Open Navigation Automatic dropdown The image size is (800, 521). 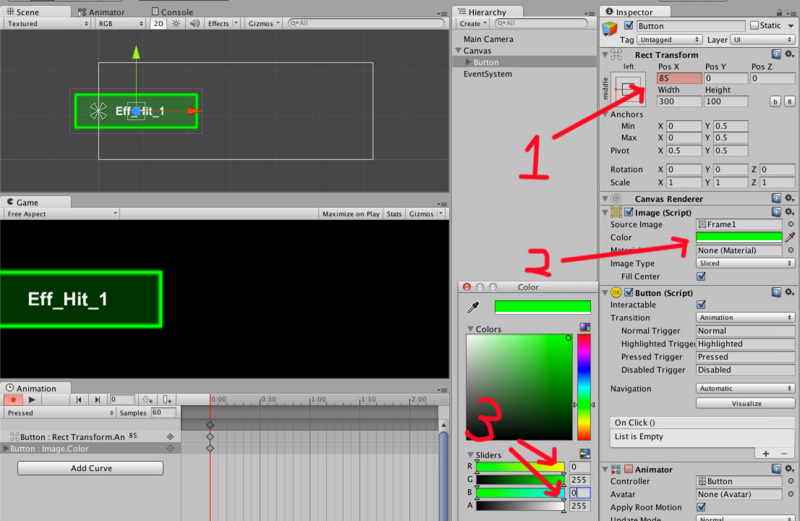click(745, 388)
